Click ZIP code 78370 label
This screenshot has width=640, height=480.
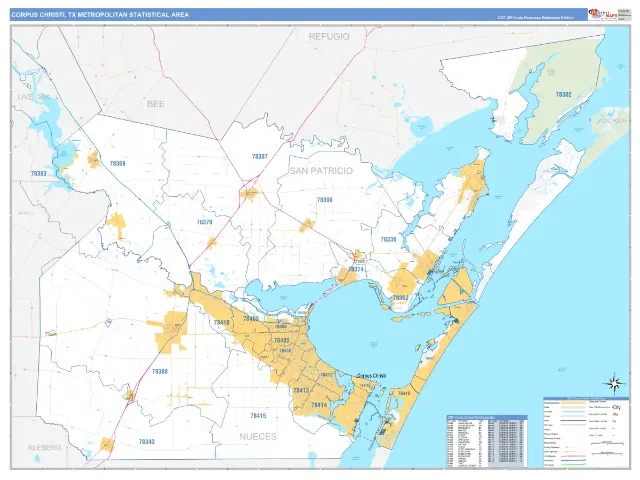204,222
